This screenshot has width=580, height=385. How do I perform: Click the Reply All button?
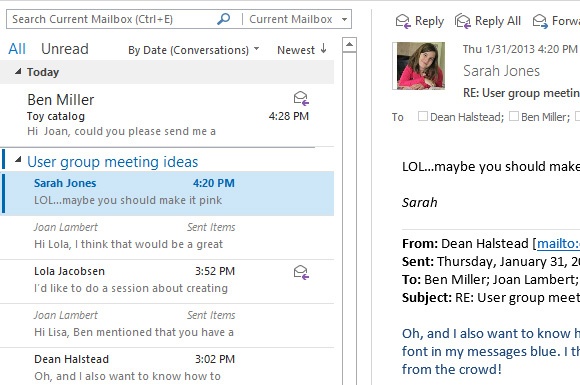(x=488, y=21)
